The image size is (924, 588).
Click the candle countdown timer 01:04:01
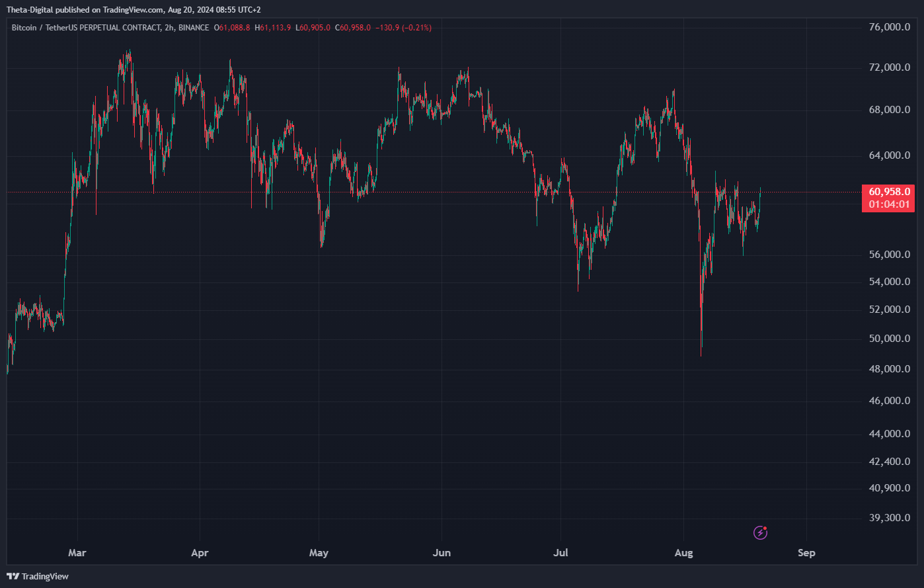coord(889,204)
